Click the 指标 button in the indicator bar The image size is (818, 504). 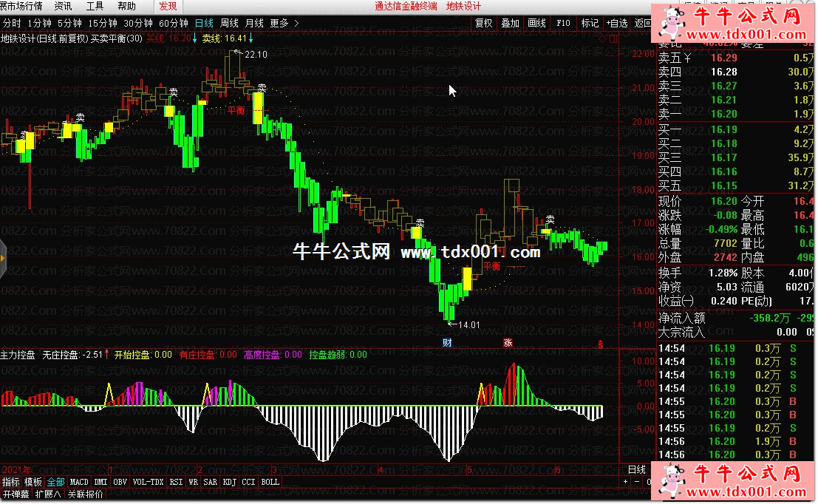pyautogui.click(x=10, y=482)
